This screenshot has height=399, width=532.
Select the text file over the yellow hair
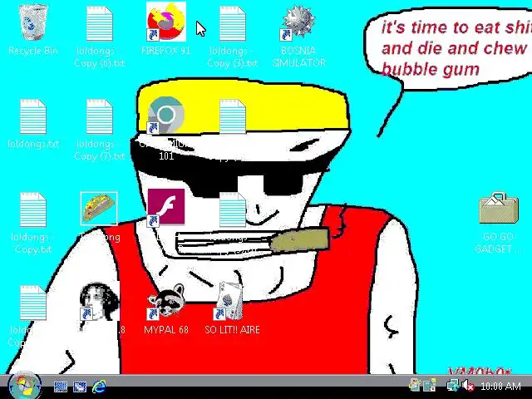233,116
